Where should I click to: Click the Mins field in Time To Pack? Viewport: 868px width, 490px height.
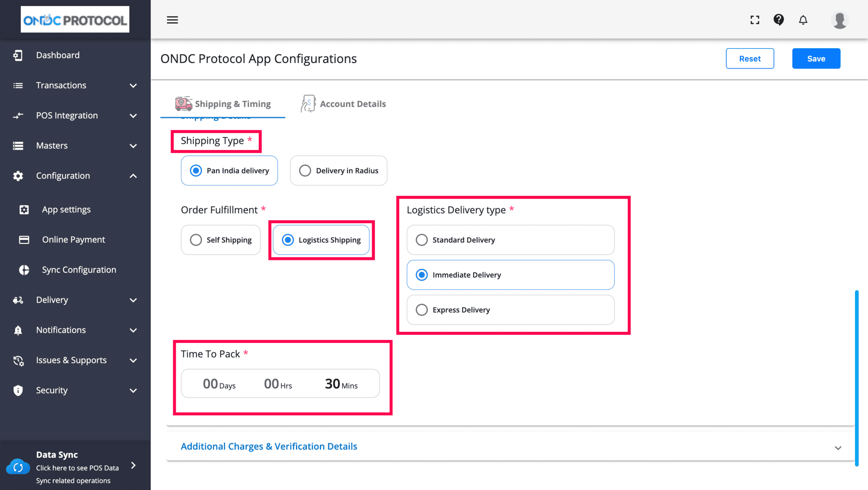(x=341, y=384)
